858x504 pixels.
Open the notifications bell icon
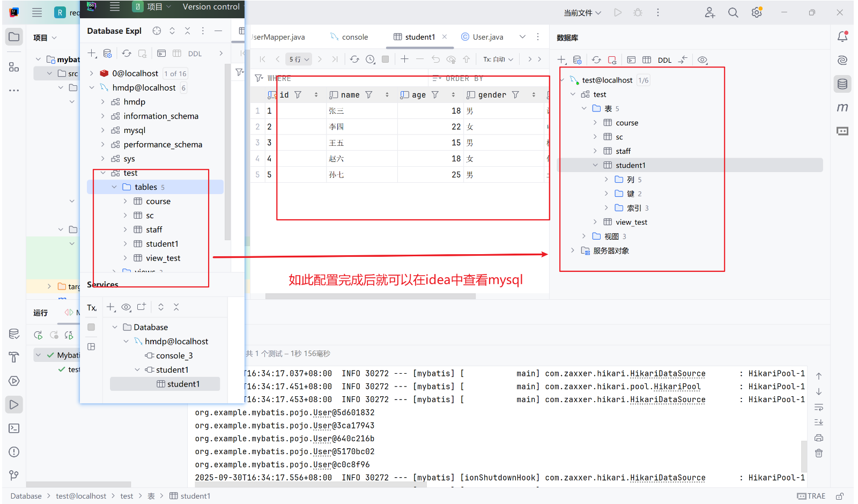click(x=842, y=36)
